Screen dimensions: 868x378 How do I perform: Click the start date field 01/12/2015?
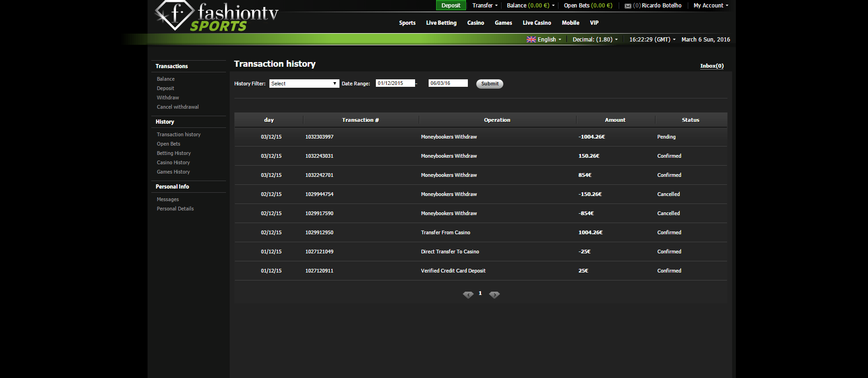pos(395,83)
